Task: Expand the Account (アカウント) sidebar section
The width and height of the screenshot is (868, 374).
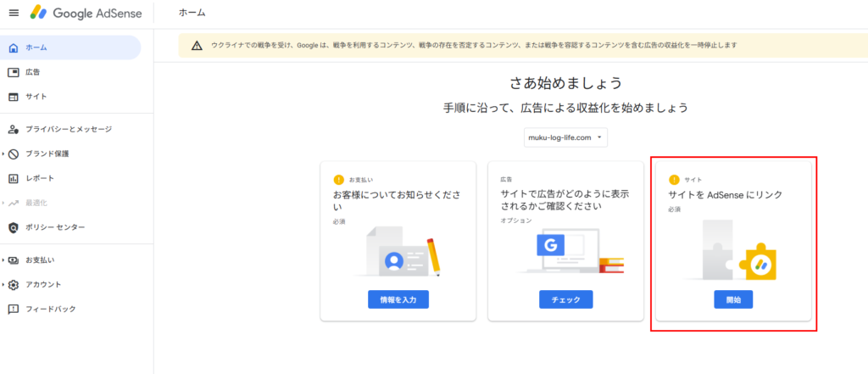Action: (x=3, y=284)
